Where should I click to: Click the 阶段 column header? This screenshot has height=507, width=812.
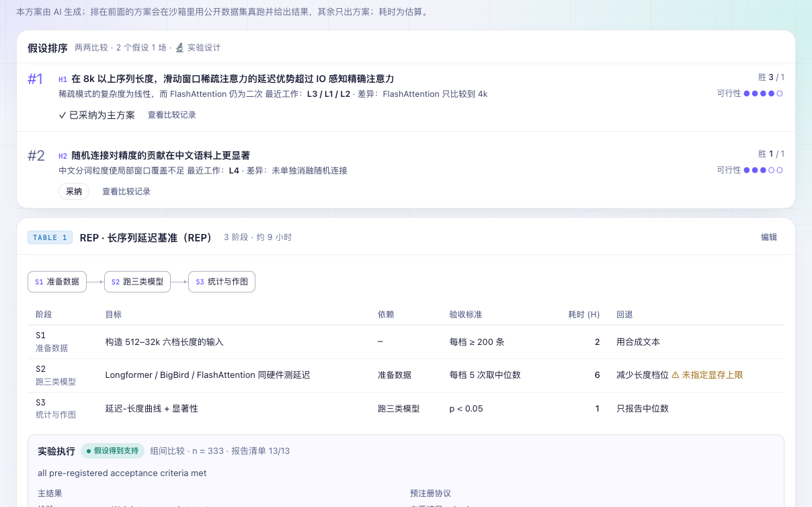(x=44, y=315)
